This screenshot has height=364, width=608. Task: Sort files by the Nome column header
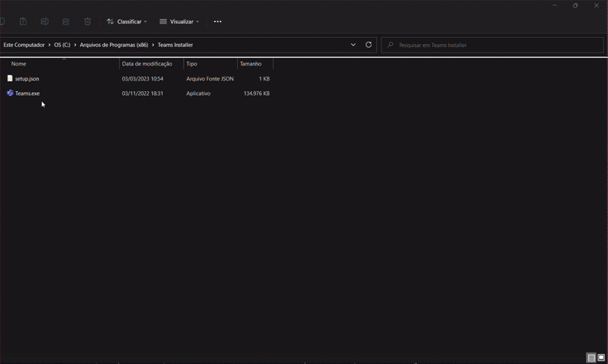click(19, 64)
